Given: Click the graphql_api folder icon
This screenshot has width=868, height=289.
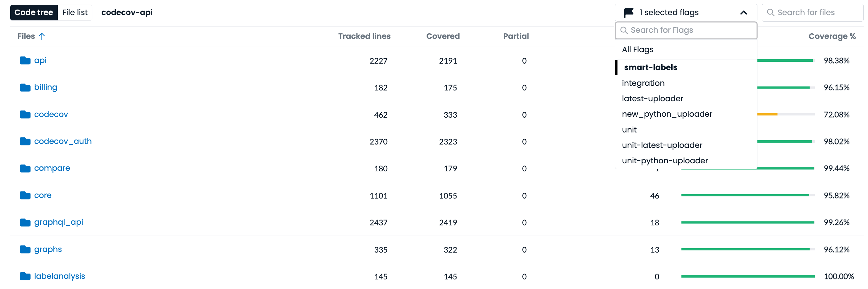Looking at the screenshot, I should (x=25, y=222).
